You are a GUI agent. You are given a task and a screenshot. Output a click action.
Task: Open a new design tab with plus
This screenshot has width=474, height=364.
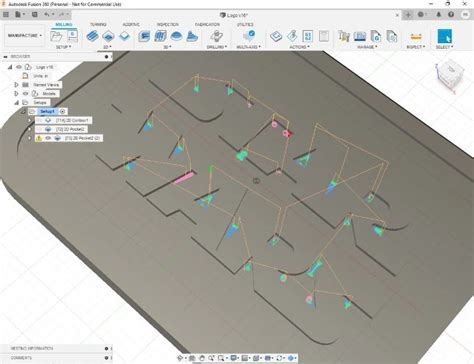pos(407,14)
